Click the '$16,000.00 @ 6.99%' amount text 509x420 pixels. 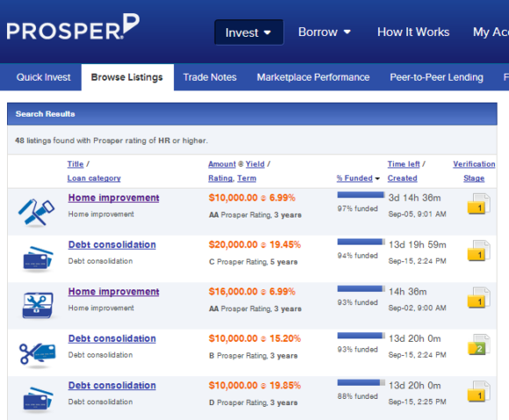click(252, 292)
